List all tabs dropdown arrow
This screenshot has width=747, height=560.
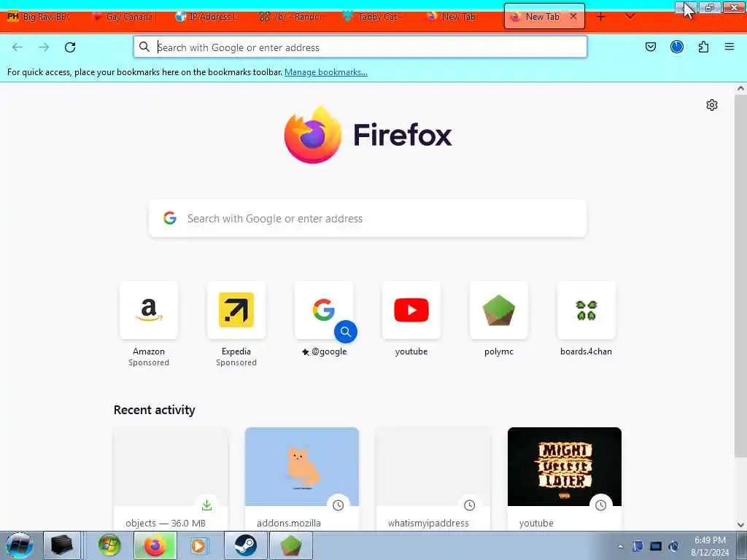tap(630, 16)
